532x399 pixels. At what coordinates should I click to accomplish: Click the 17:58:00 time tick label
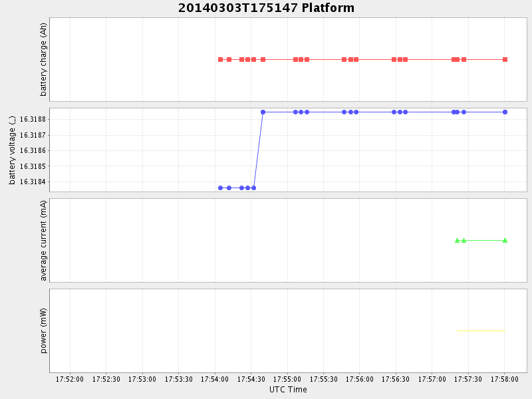[x=504, y=379]
